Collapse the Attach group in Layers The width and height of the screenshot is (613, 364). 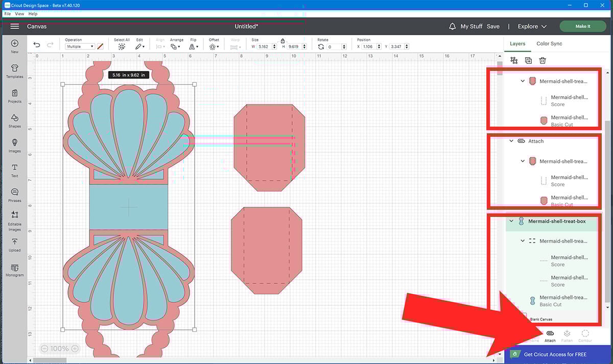point(511,141)
